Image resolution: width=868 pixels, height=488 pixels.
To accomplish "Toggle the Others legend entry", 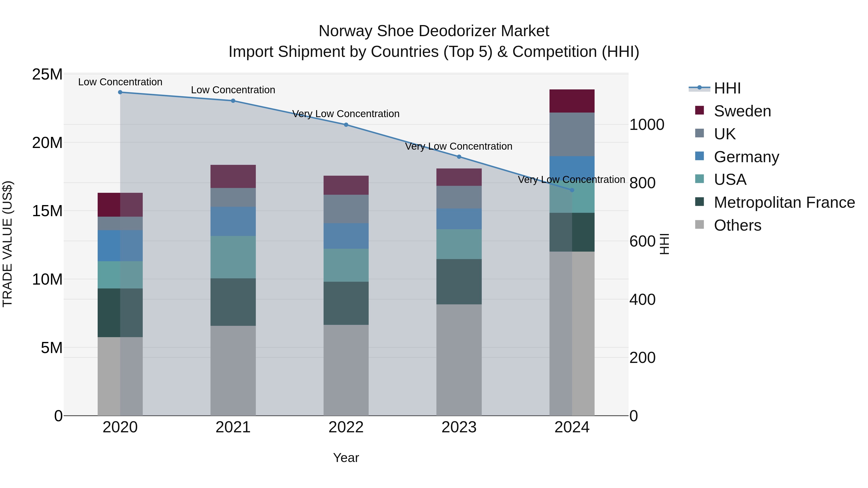I will [728, 225].
